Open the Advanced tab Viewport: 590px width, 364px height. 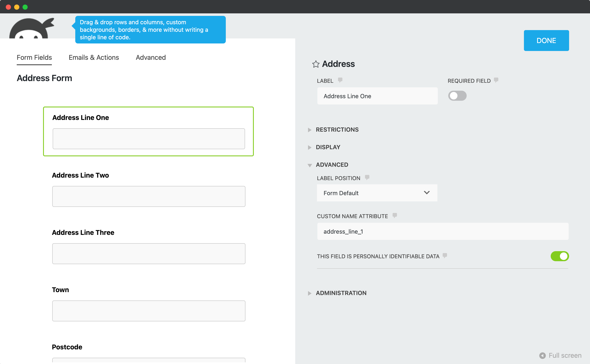pos(151,57)
